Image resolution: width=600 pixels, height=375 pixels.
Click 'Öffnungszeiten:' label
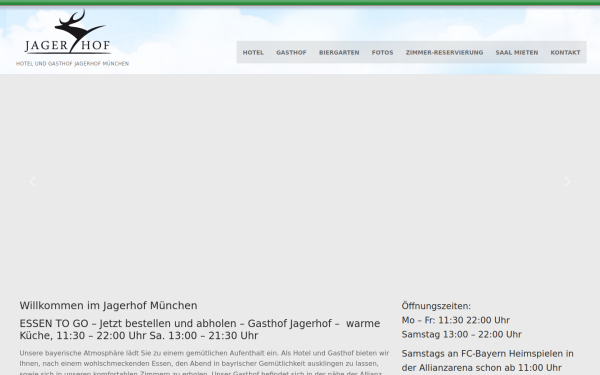[436, 306]
